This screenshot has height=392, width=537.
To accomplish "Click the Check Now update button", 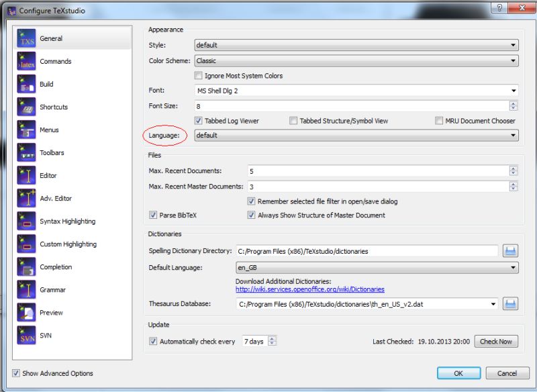I will (x=496, y=341).
